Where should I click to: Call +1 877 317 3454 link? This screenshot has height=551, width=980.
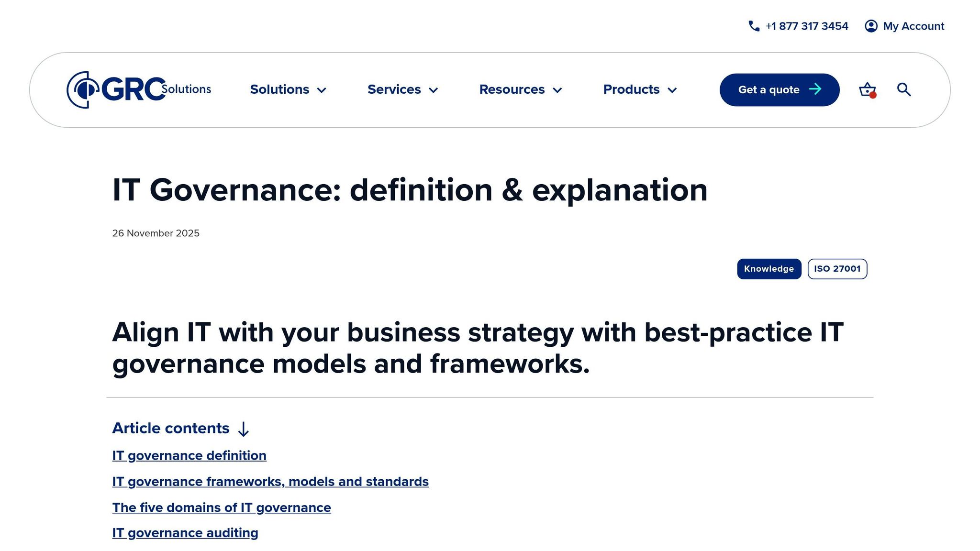tap(806, 26)
